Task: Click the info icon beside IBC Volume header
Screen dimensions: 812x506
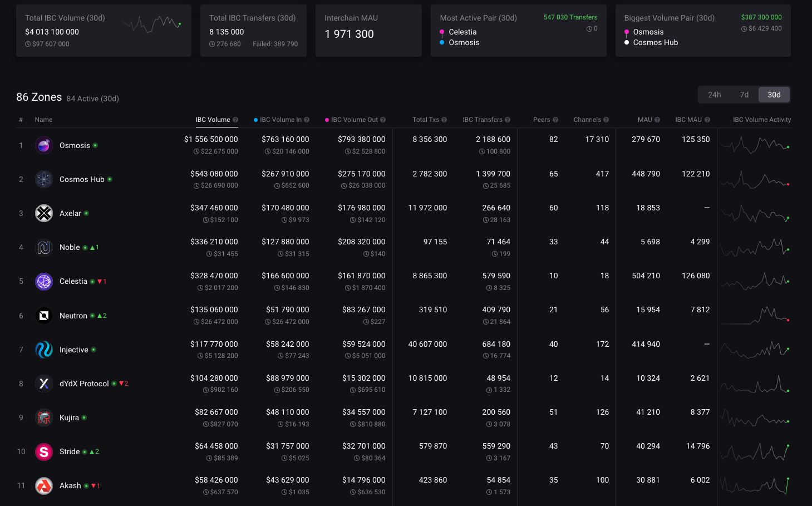Action: pos(235,120)
